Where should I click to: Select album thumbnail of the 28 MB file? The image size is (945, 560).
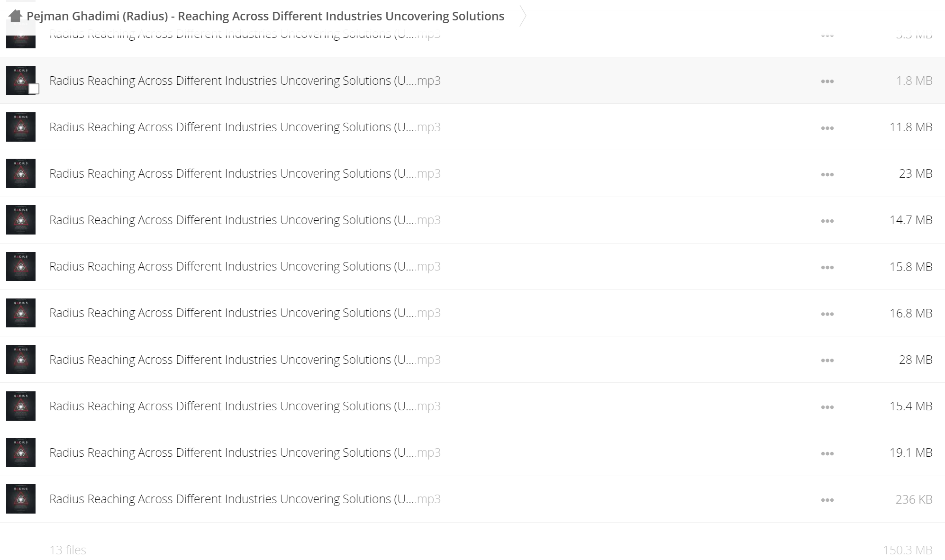pos(21,360)
